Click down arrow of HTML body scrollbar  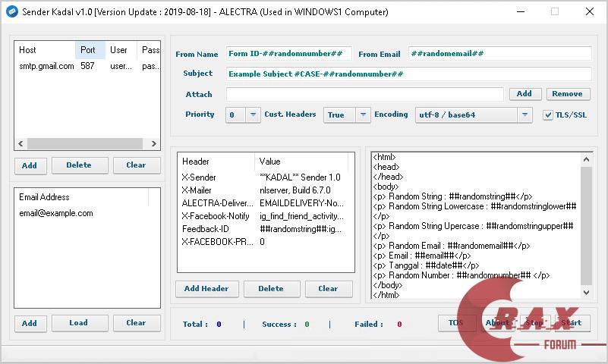point(586,292)
